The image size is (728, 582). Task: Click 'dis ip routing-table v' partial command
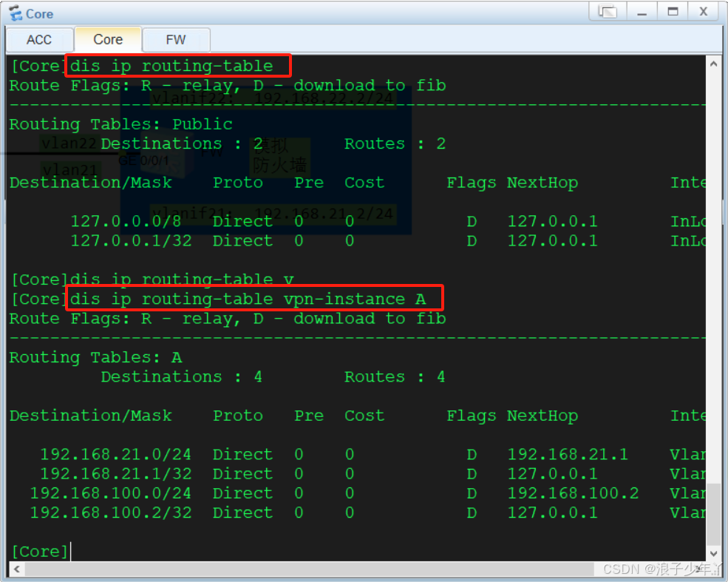[x=182, y=280]
